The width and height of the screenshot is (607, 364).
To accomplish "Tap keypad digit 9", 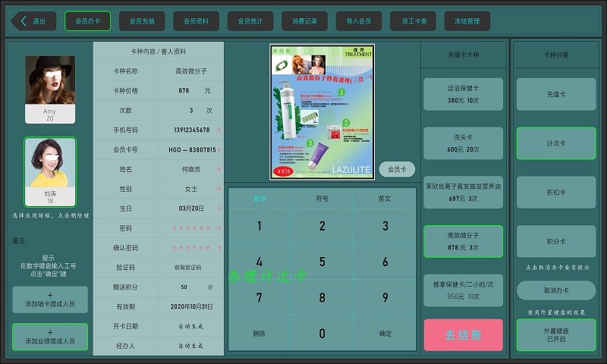I will pyautogui.click(x=385, y=297).
